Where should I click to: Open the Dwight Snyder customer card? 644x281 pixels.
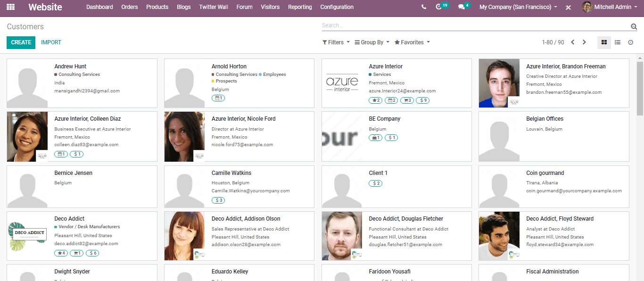[x=82, y=273]
